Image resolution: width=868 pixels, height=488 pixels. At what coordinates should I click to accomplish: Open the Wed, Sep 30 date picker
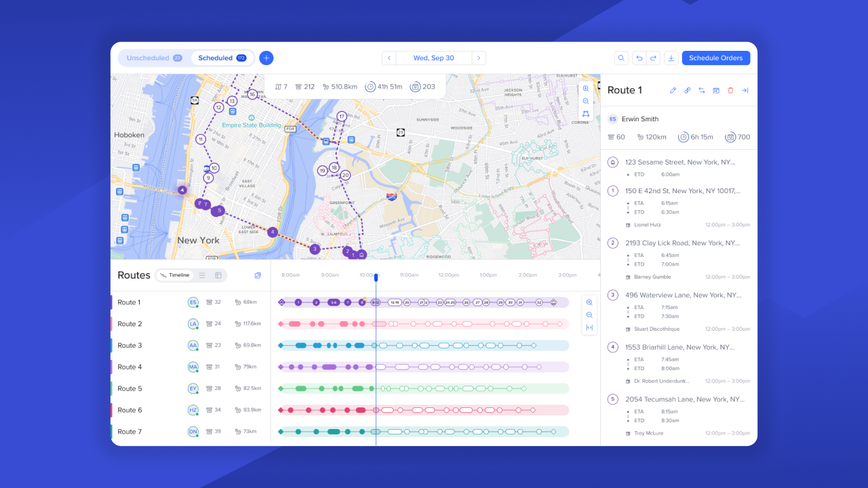click(x=434, y=58)
